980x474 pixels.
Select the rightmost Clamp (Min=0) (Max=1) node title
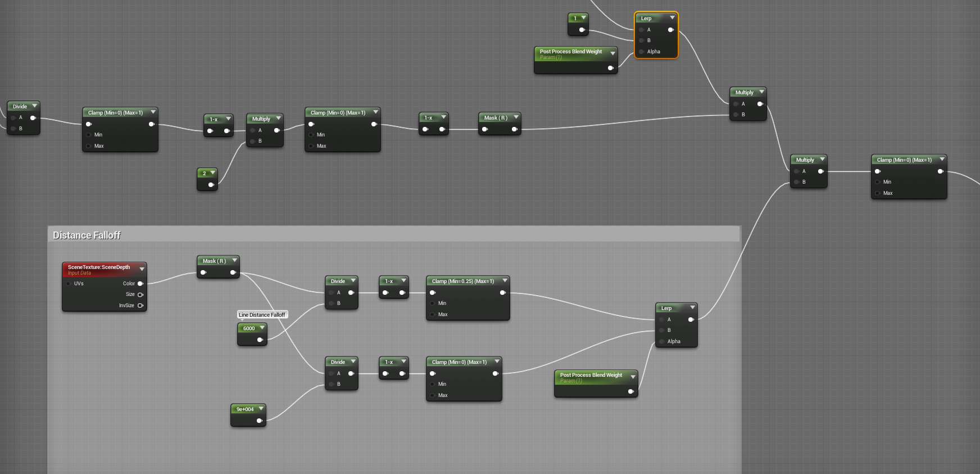pyautogui.click(x=904, y=160)
